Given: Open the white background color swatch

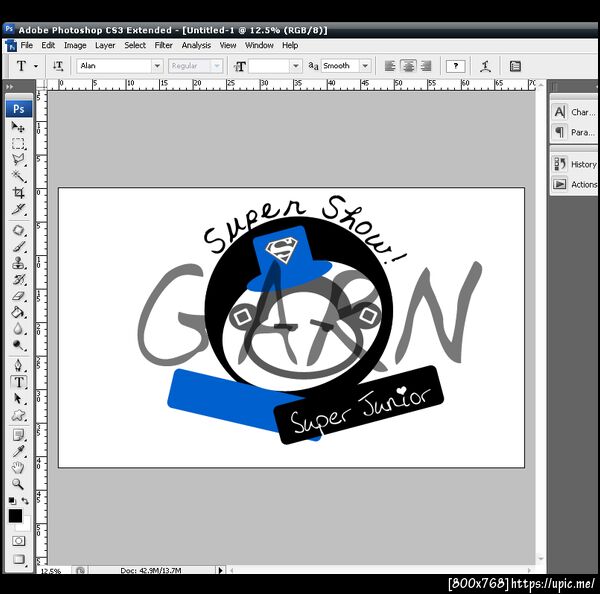Looking at the screenshot, I should pyautogui.click(x=24, y=525).
